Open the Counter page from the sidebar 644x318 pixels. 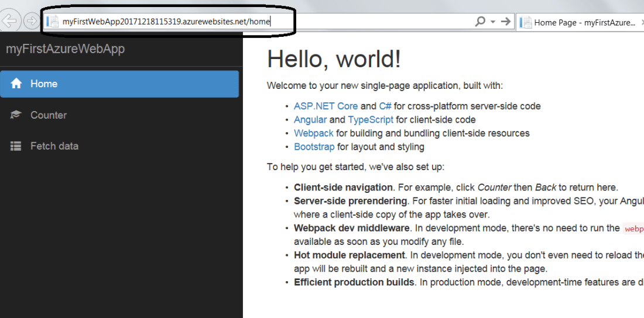[48, 115]
